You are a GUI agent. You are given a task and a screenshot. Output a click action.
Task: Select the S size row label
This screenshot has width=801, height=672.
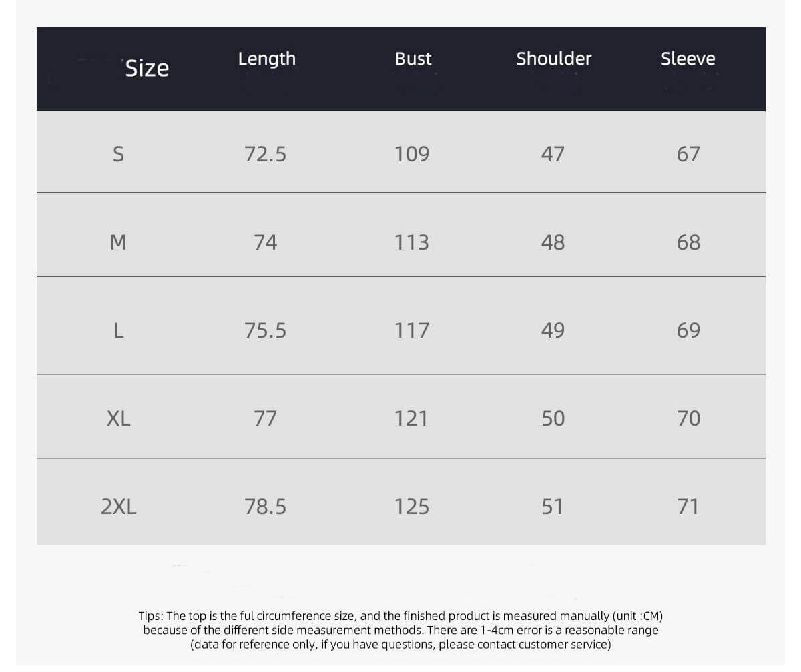click(x=118, y=154)
